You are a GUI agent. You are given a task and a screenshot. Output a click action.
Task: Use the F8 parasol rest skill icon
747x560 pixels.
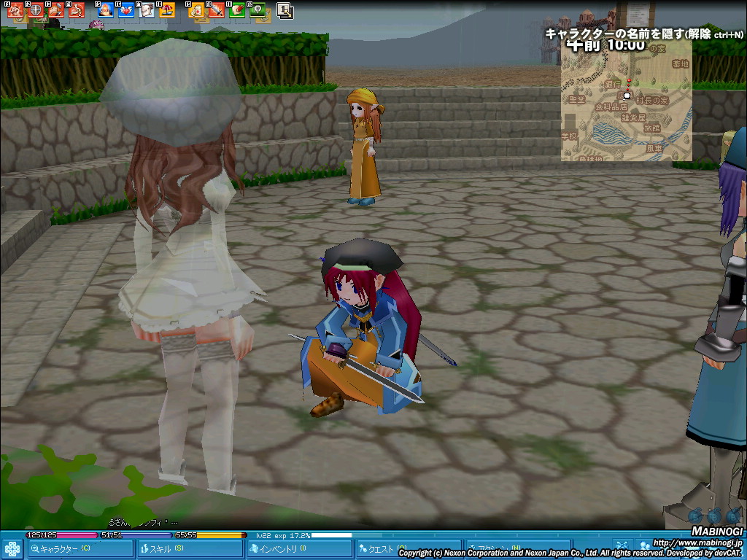click(167, 10)
